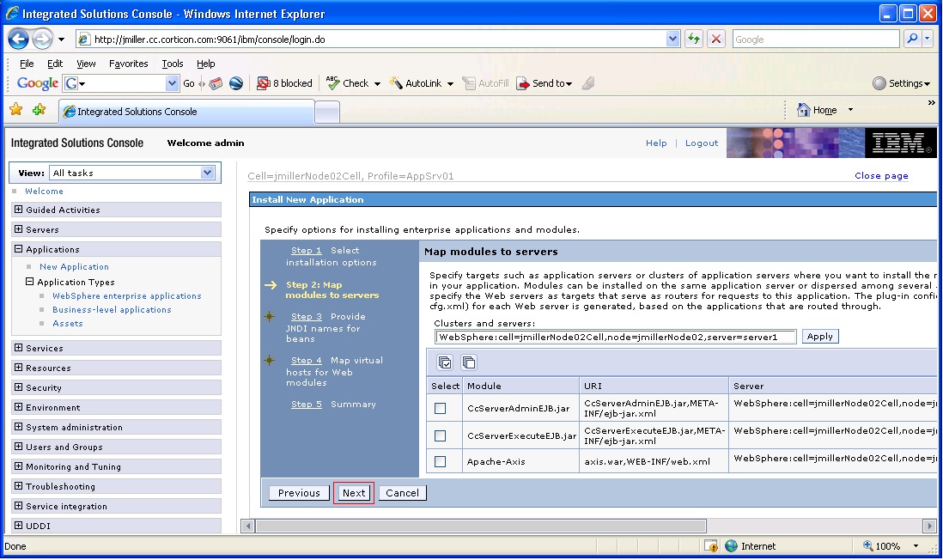Click the browser Forward arrow button
The width and height of the screenshot is (943, 560).
(x=42, y=40)
